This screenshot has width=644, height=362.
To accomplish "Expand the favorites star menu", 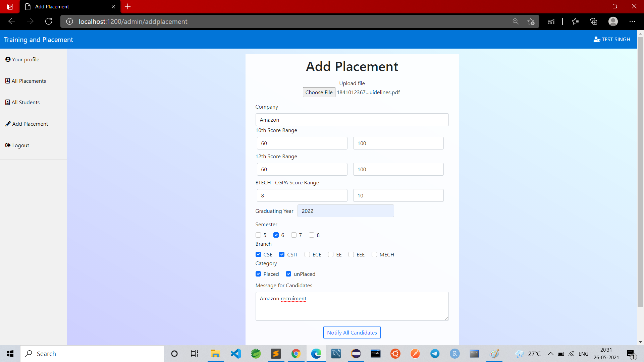I will (x=575, y=21).
